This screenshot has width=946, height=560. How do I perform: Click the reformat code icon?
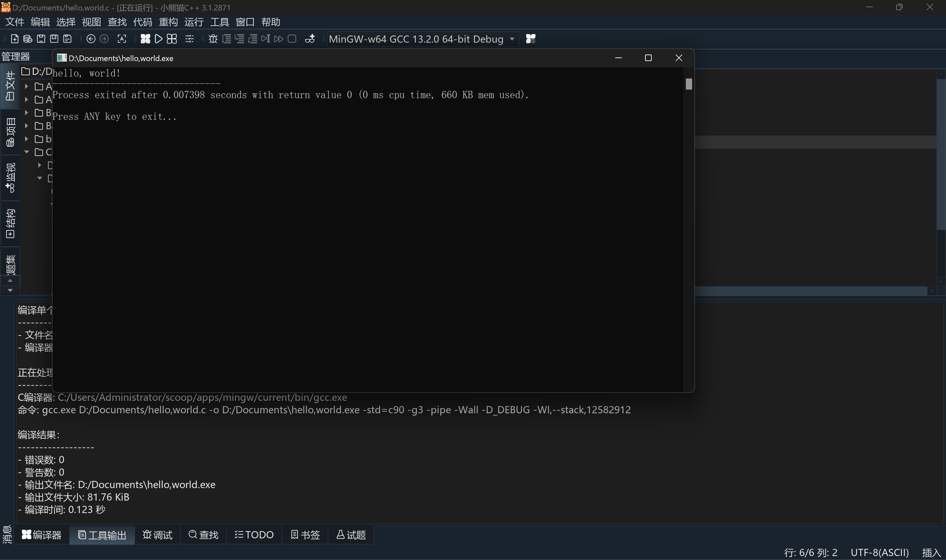pos(122,38)
